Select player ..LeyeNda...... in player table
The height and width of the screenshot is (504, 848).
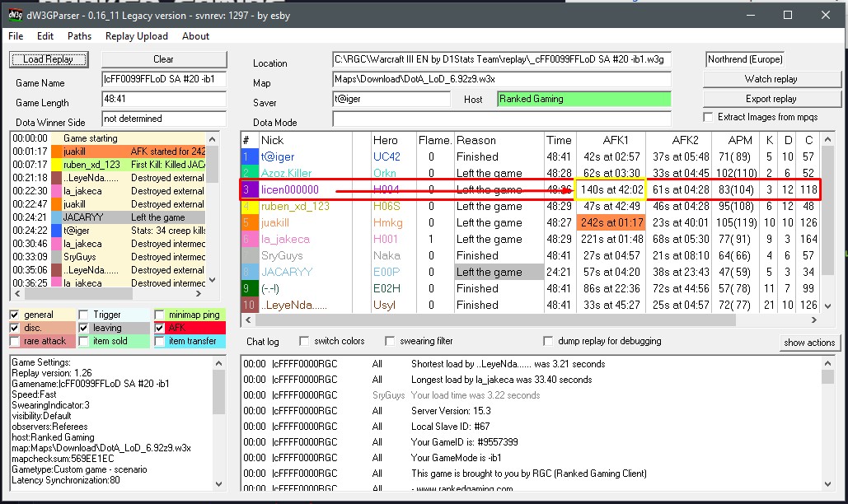[x=293, y=306]
